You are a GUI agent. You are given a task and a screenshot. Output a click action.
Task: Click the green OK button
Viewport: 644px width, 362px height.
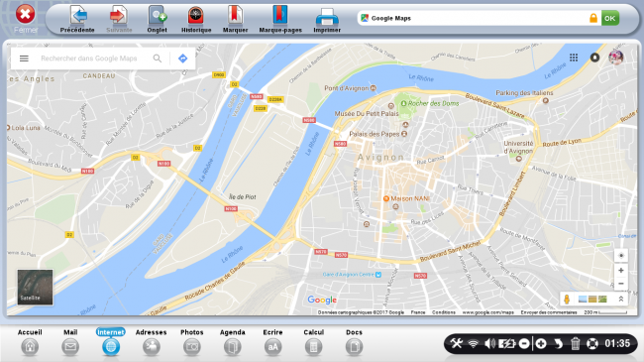[x=610, y=18]
